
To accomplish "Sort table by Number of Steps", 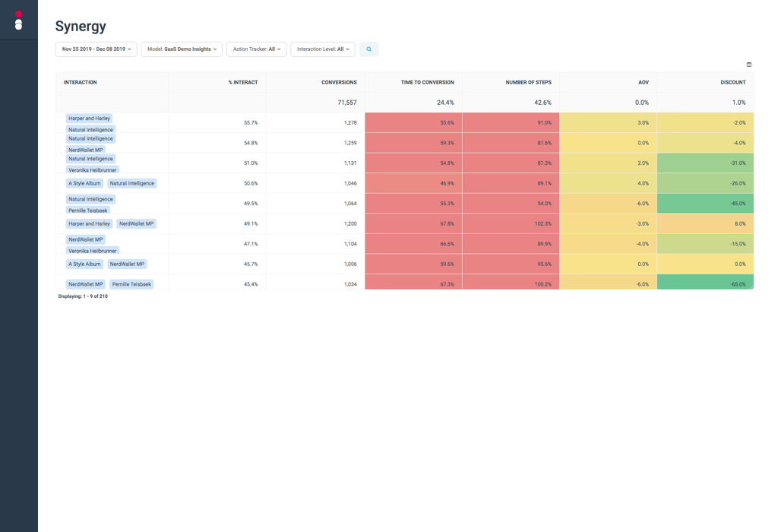I will click(528, 82).
